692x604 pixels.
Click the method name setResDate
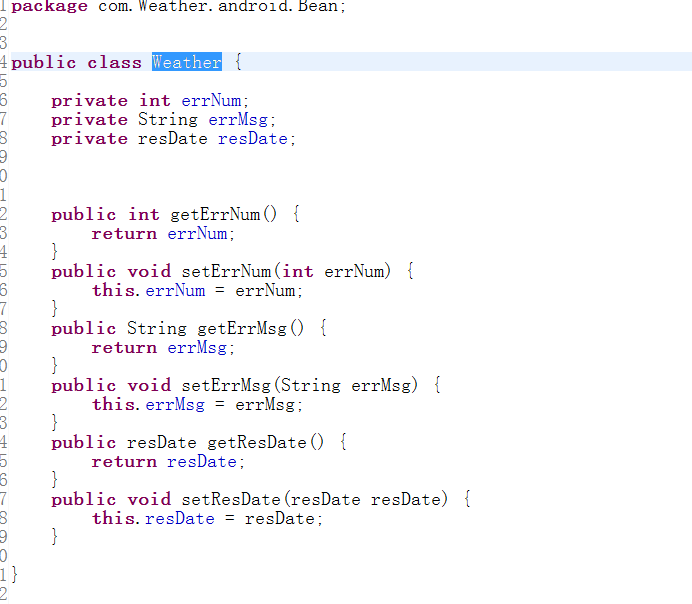231,499
